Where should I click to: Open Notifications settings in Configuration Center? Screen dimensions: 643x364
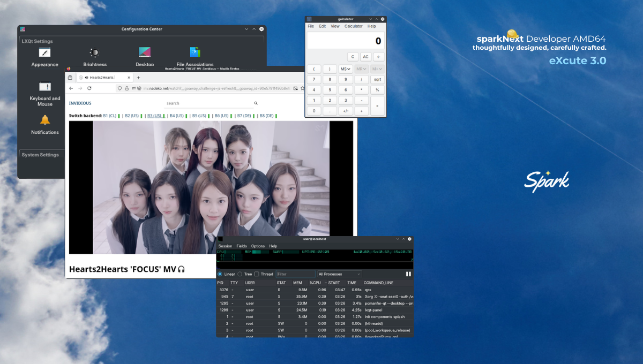(x=45, y=125)
